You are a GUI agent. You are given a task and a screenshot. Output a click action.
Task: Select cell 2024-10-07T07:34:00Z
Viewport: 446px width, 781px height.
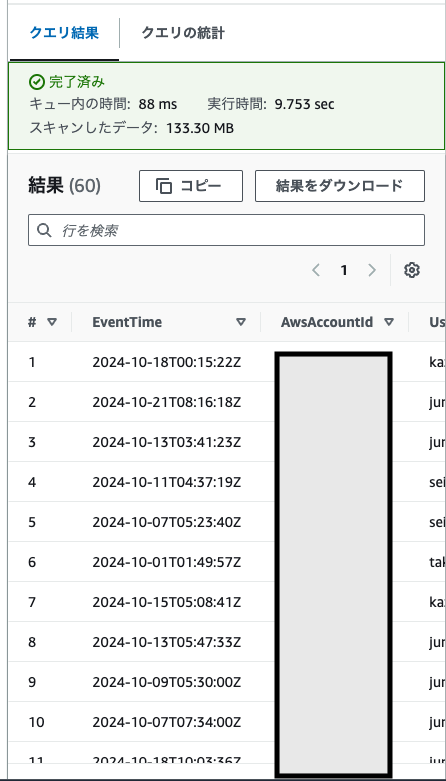click(166, 722)
